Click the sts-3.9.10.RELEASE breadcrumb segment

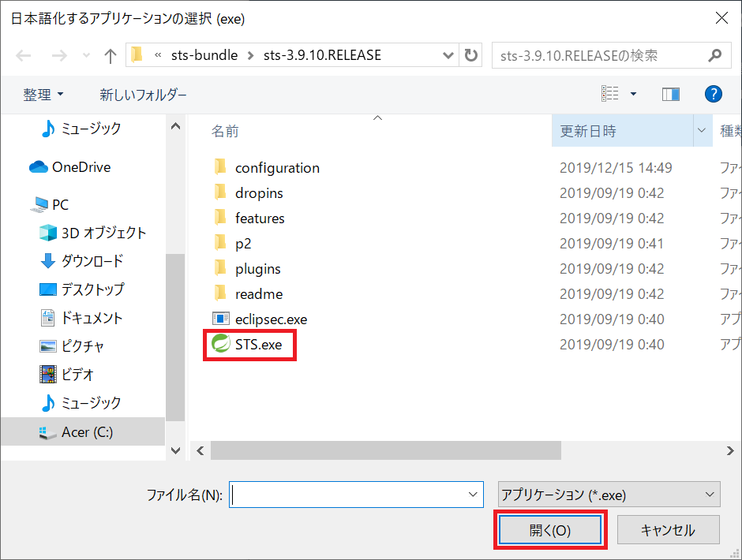tap(322, 55)
